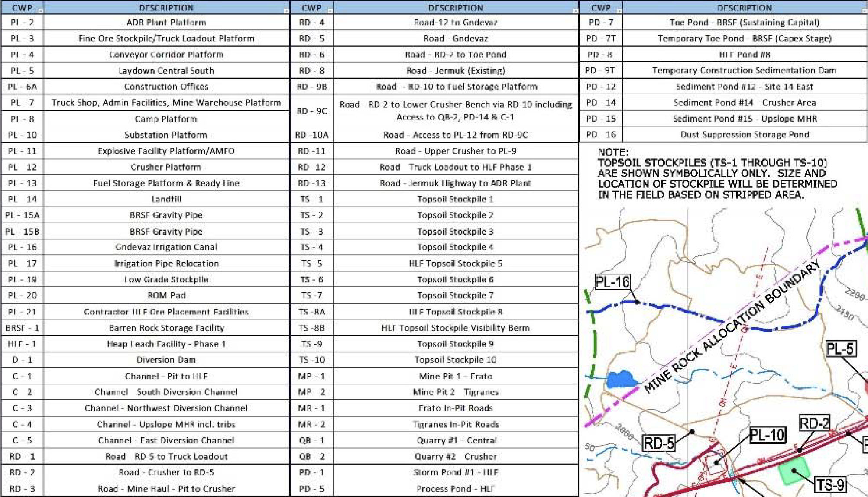This screenshot has height=497, width=868.
Task: Select the Topsoil Stockpile 4 cell
Action: 456,247
